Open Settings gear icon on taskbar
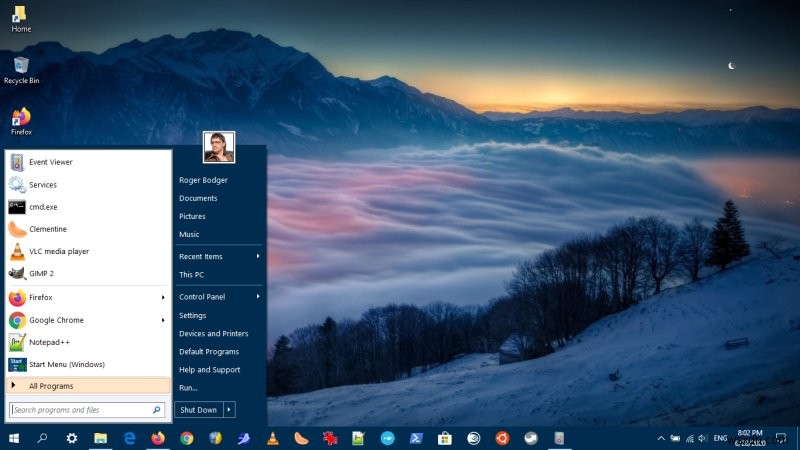 [x=71, y=438]
